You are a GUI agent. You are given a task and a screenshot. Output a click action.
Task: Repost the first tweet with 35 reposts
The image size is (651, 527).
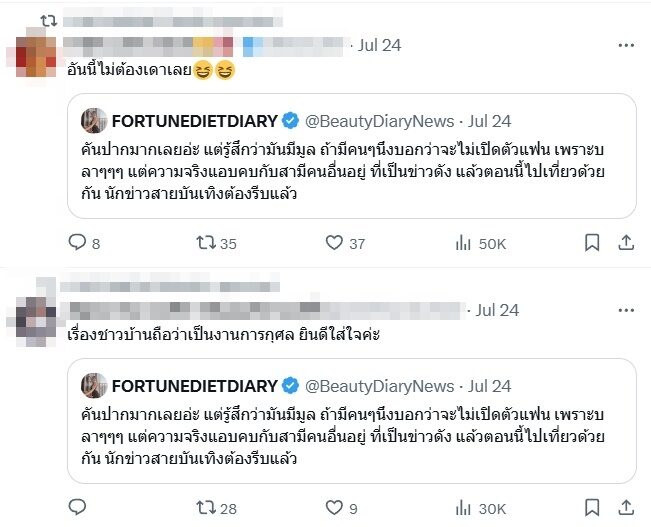205,242
